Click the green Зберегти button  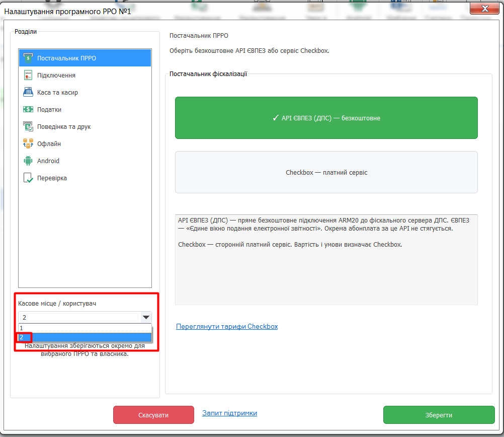point(439,415)
